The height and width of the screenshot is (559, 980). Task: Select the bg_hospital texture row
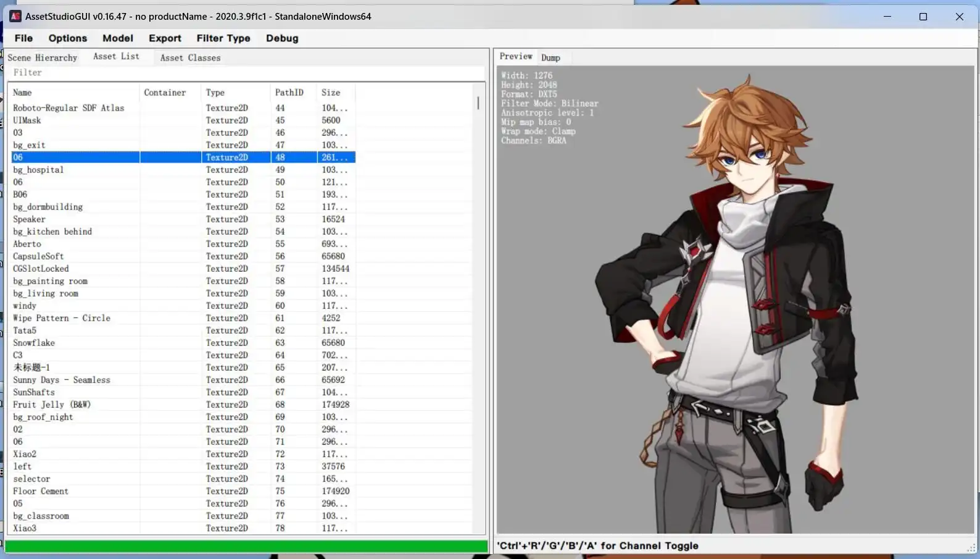[x=38, y=170]
